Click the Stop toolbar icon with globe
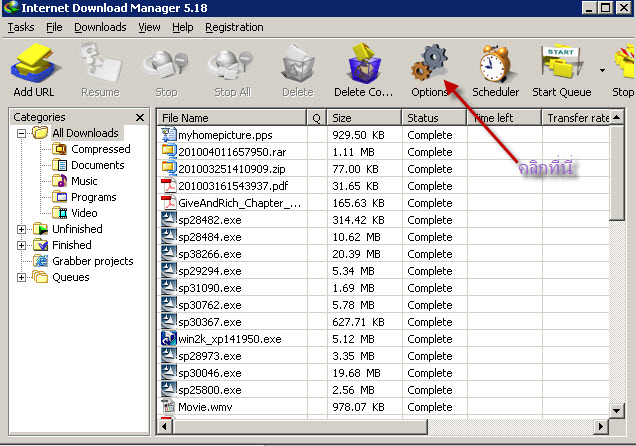The height and width of the screenshot is (446, 636). (166, 65)
